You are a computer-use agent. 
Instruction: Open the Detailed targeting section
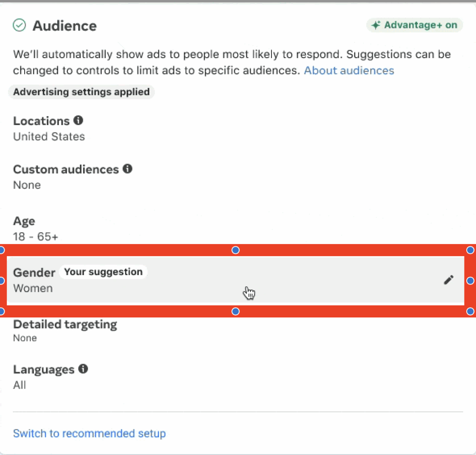point(65,324)
